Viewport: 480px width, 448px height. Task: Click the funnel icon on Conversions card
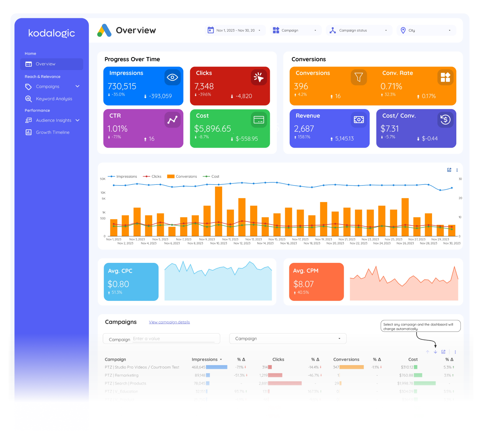coord(359,77)
